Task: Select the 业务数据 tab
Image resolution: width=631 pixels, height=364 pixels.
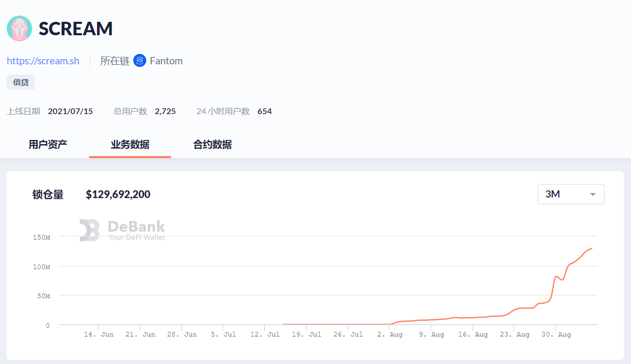Action: coord(130,145)
